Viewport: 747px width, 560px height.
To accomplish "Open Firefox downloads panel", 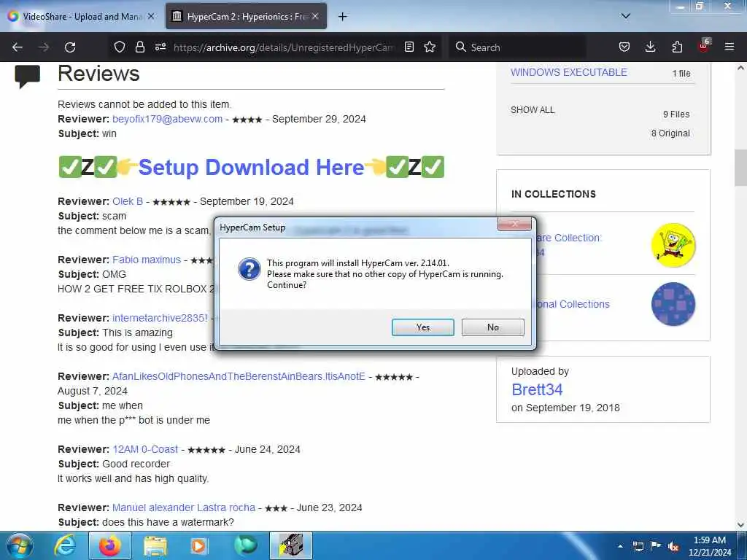I will (650, 47).
